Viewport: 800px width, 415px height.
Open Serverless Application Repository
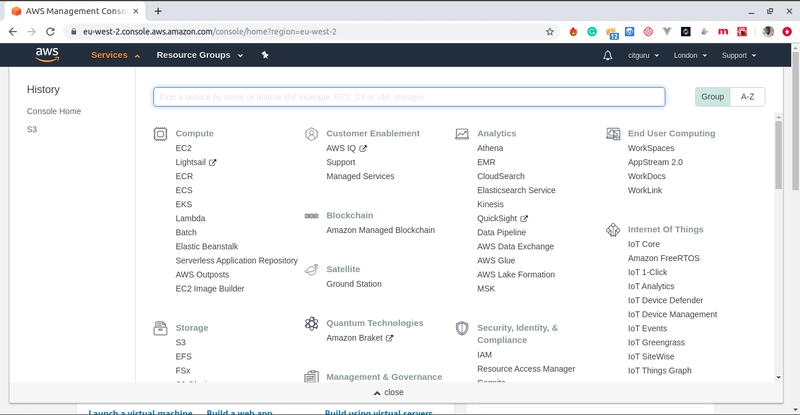(x=237, y=260)
